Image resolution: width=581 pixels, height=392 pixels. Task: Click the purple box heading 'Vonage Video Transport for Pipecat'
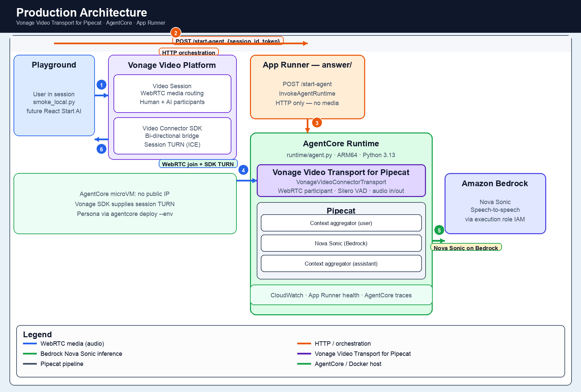point(341,172)
